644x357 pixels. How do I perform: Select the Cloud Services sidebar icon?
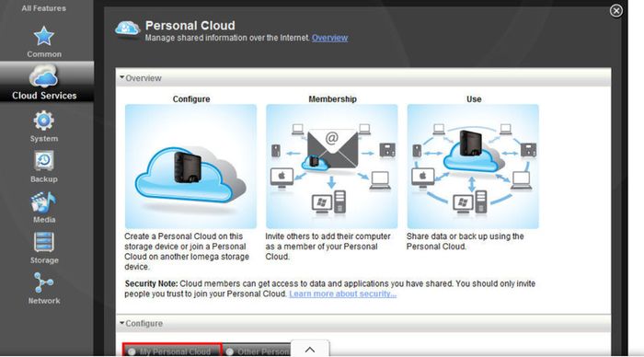coord(43,76)
